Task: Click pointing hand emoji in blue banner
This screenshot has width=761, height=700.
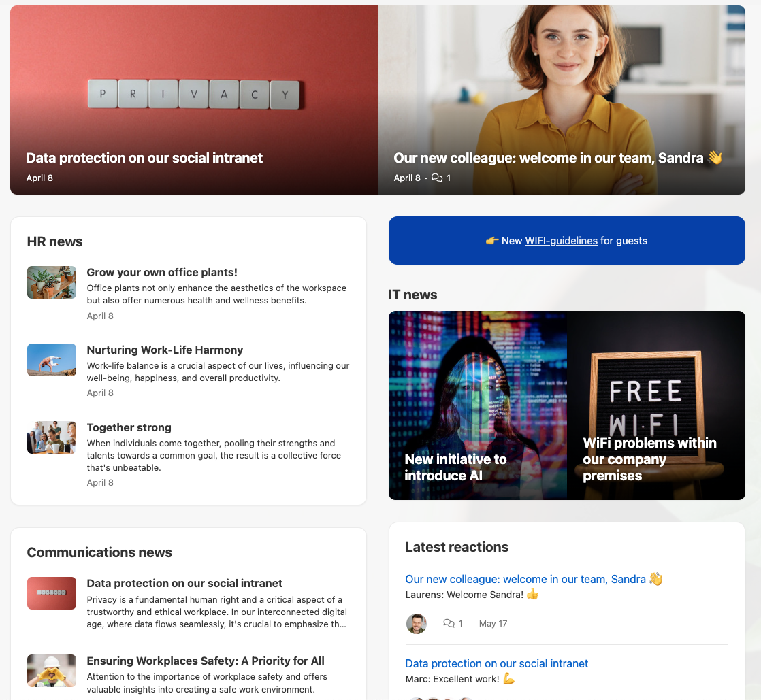Action: pyautogui.click(x=492, y=241)
